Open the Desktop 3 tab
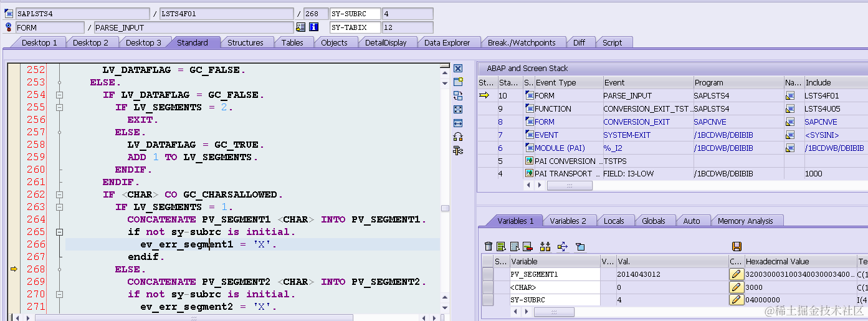868x321 pixels. tap(143, 42)
